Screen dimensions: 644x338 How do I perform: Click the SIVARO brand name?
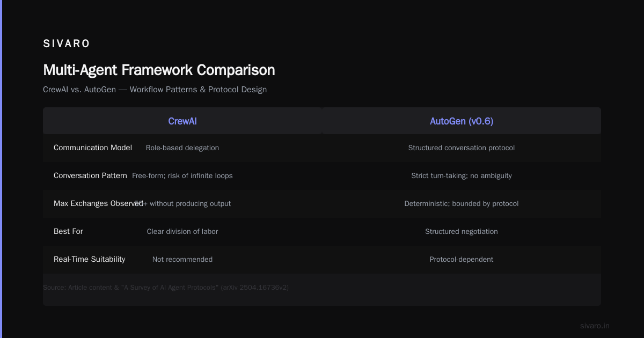[x=67, y=43]
